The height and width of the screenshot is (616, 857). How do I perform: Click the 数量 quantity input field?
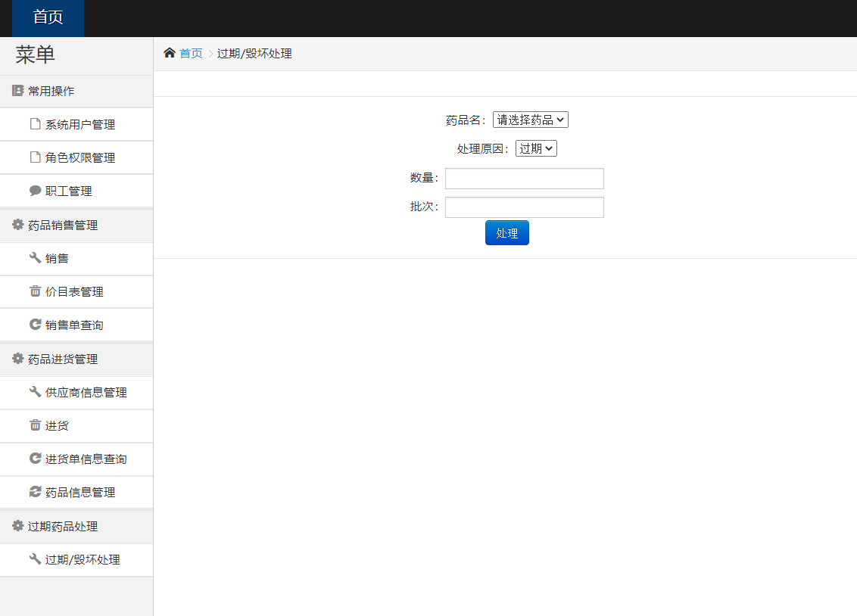point(524,179)
